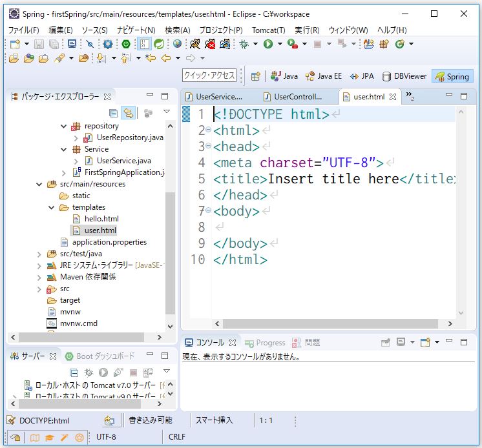This screenshot has width=482, height=448.
Task: Open the Package Explorer view menu triangle
Action: pyautogui.click(x=167, y=112)
